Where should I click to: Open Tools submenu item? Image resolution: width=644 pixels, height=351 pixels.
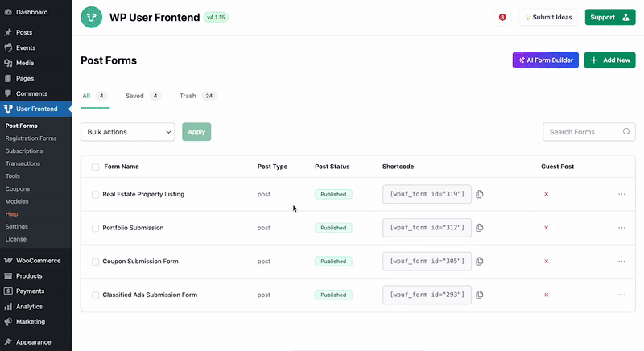[12, 176]
